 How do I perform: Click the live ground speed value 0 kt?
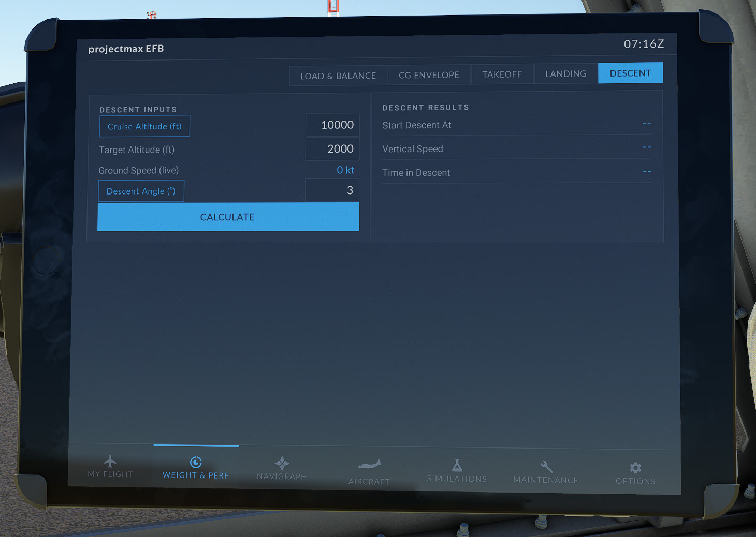345,170
